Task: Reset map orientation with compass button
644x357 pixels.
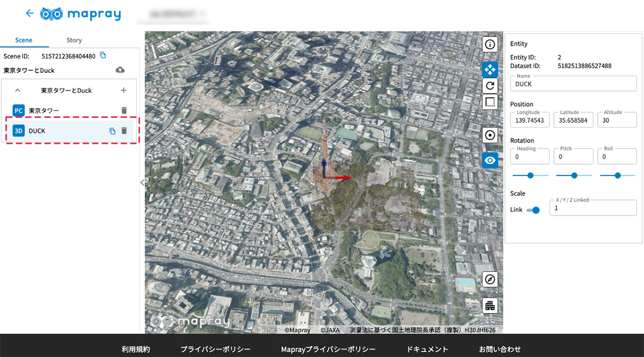Action: pyautogui.click(x=489, y=279)
